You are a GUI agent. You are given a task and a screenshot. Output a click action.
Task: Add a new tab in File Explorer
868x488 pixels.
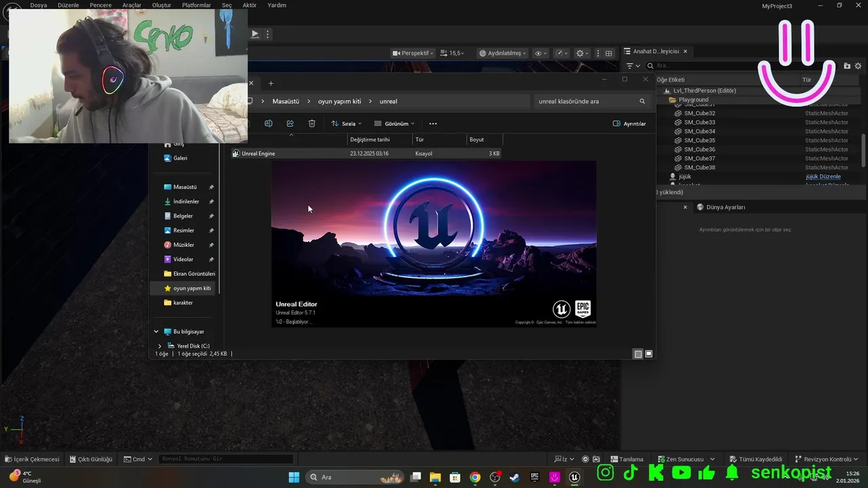(271, 83)
